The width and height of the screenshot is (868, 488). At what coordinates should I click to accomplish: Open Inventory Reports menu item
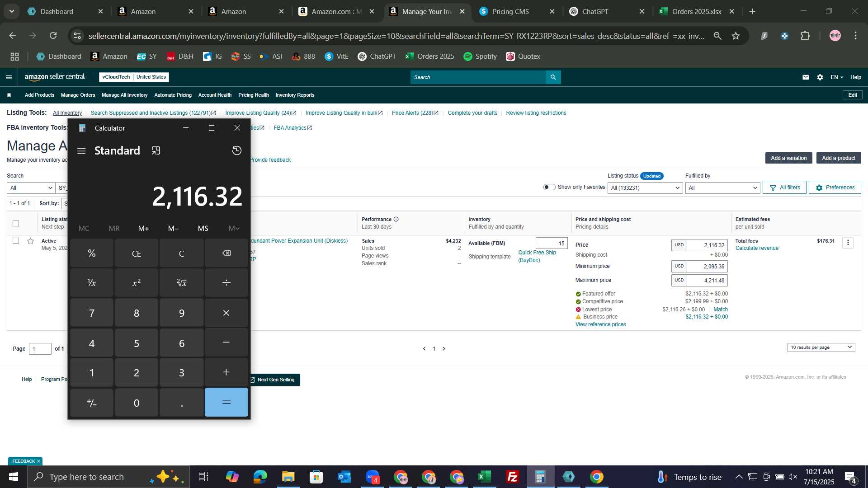295,95
